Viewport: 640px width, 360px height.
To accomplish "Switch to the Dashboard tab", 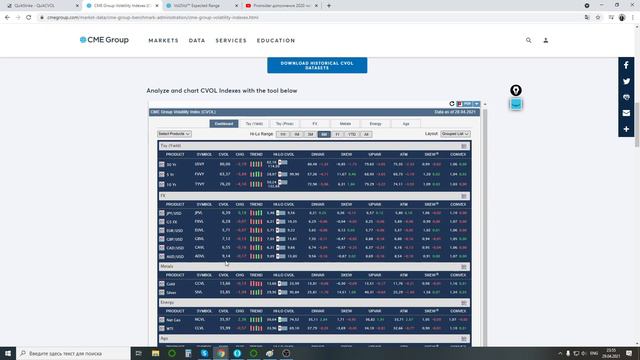I will point(224,124).
